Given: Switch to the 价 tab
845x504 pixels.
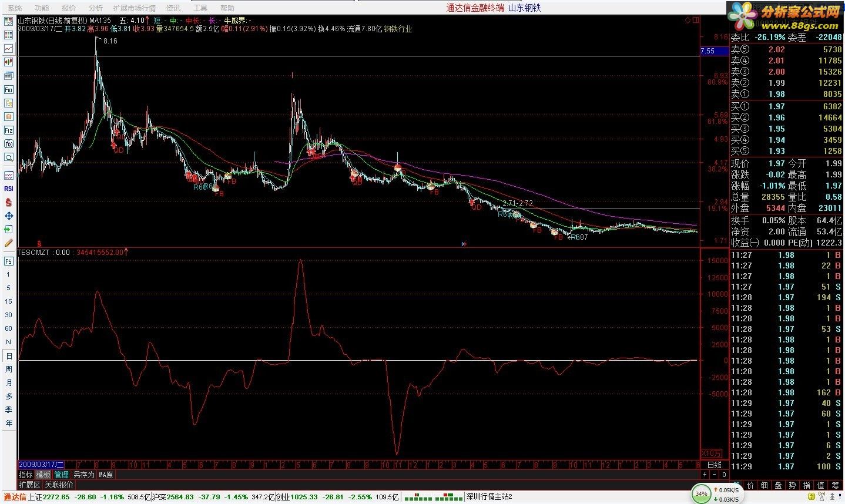Looking at the screenshot, I should 752,485.
